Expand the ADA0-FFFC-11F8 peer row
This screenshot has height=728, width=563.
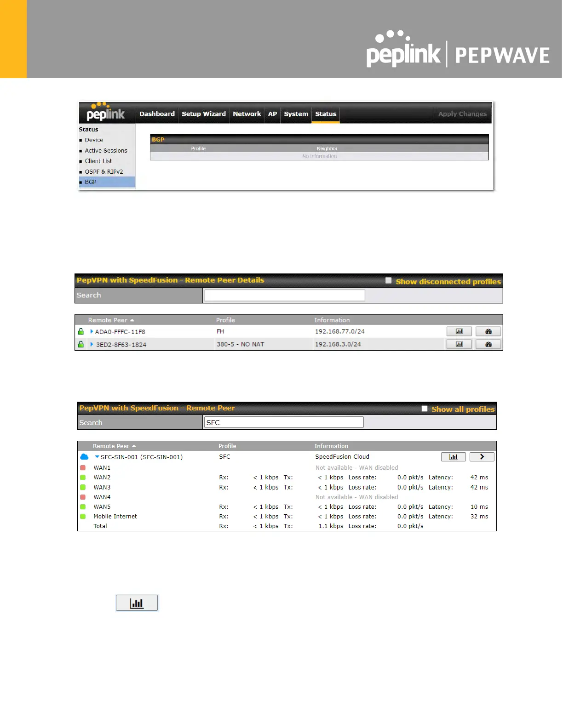[92, 331]
